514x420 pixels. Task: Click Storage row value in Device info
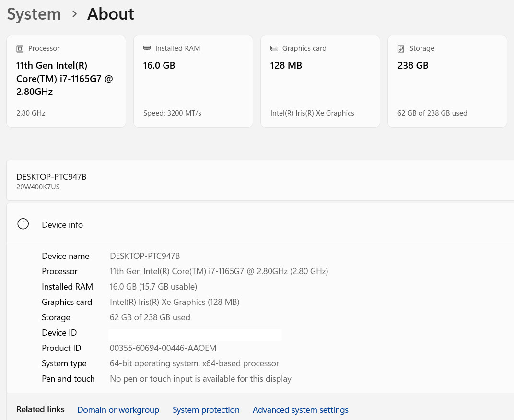point(150,317)
